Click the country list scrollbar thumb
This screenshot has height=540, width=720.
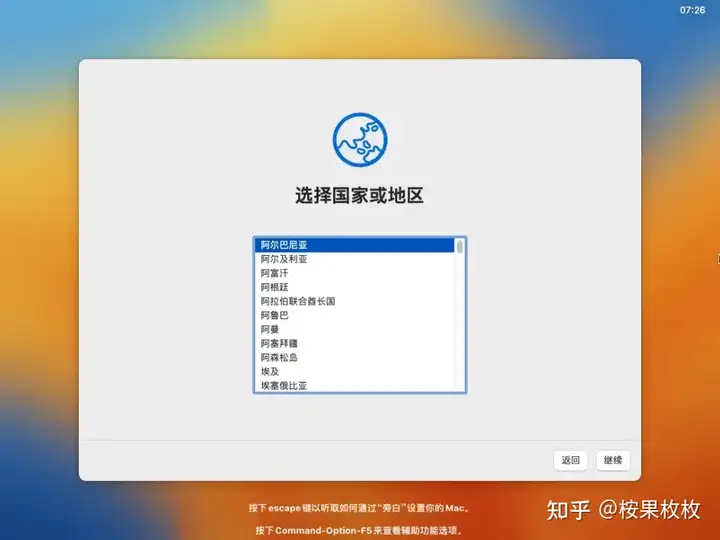pos(460,247)
